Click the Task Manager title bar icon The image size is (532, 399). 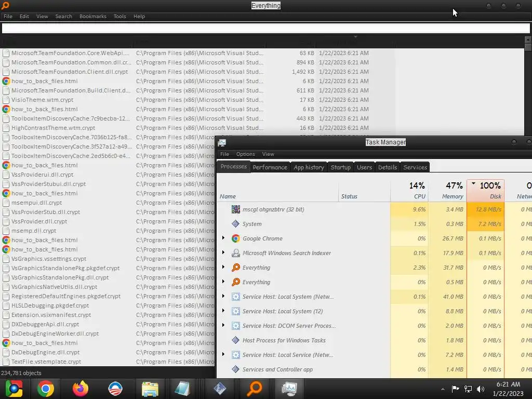tap(222, 142)
